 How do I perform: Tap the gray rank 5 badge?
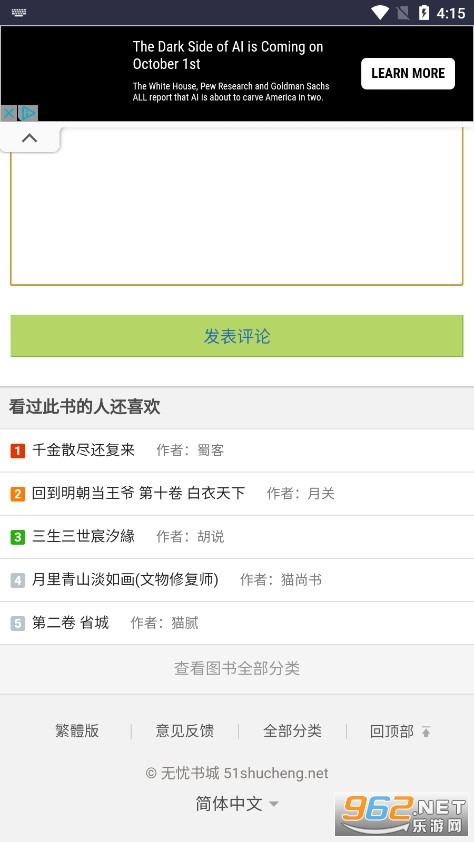tap(18, 623)
